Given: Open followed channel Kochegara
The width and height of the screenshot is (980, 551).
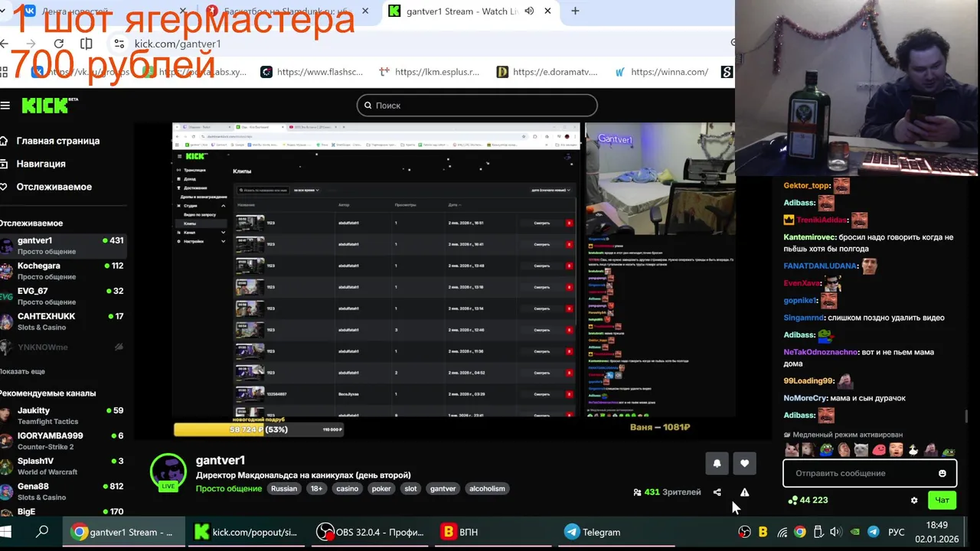Looking at the screenshot, I should click(x=63, y=271).
